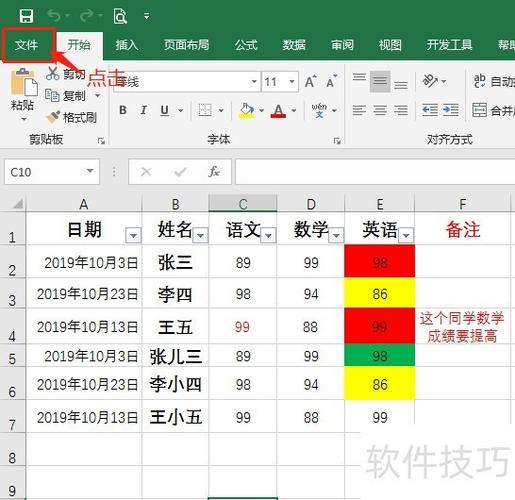The width and height of the screenshot is (515, 500).
Task: Open the font color dropdown arrow
Action: 294,110
